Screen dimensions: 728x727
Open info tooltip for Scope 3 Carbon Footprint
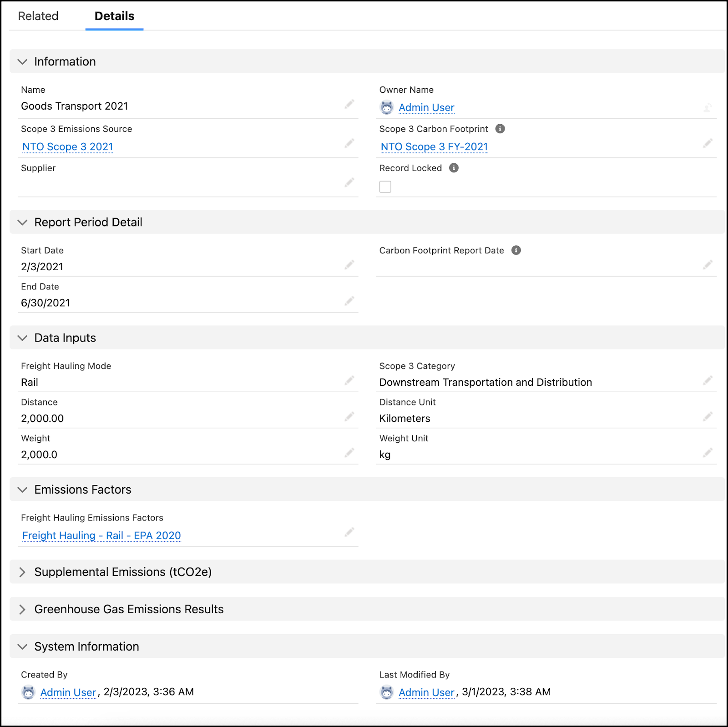point(500,129)
